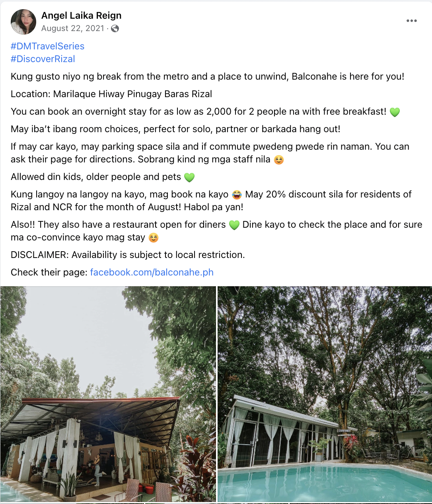Click smiling emoji after 'staff nila'

(279, 160)
